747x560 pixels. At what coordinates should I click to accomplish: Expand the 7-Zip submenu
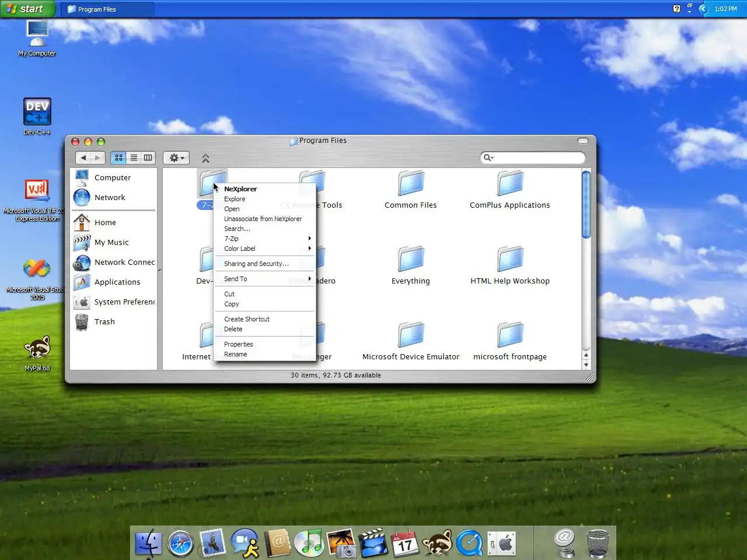point(266,239)
